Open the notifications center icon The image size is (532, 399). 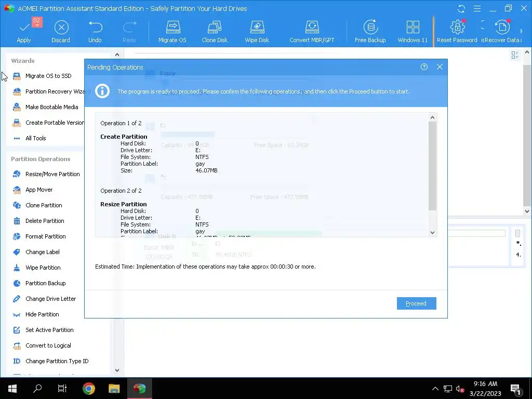(515, 389)
